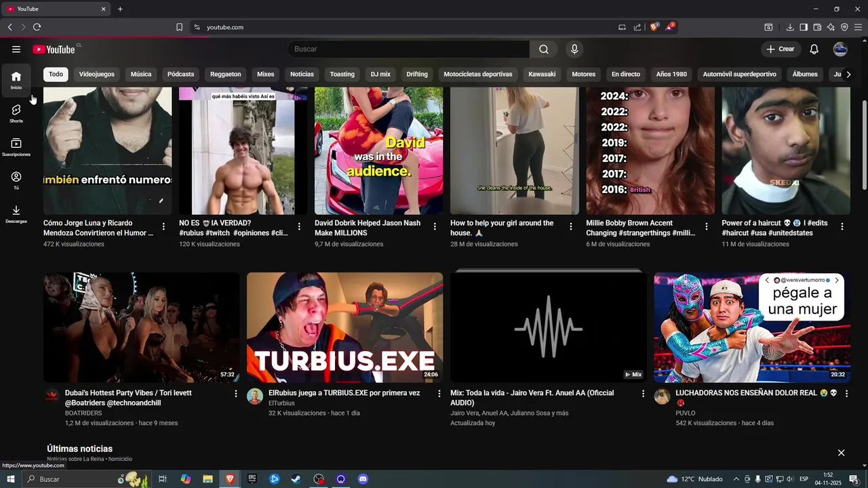Open Epic Games Launcher from taskbar
This screenshot has width=868, height=488.
[252, 479]
